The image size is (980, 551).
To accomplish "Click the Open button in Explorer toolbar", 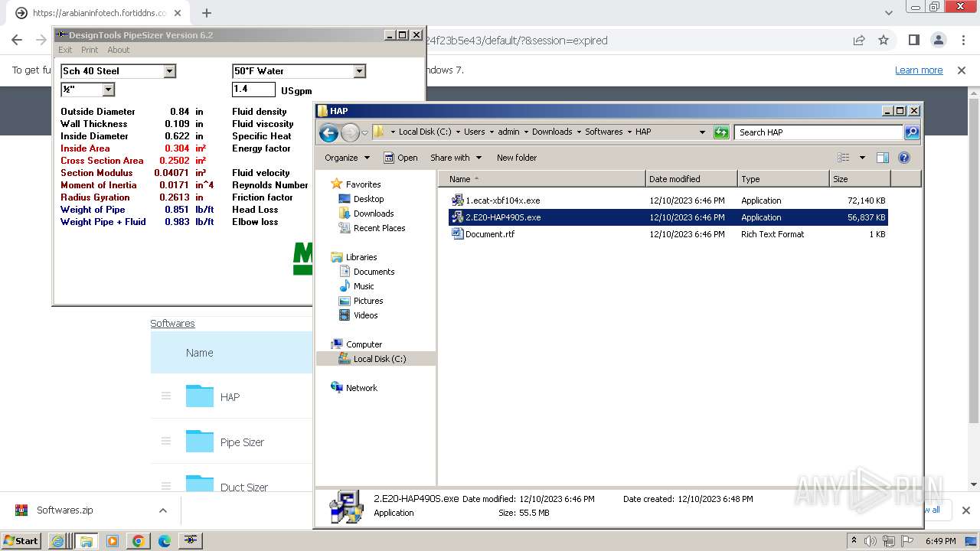I will [x=400, y=158].
